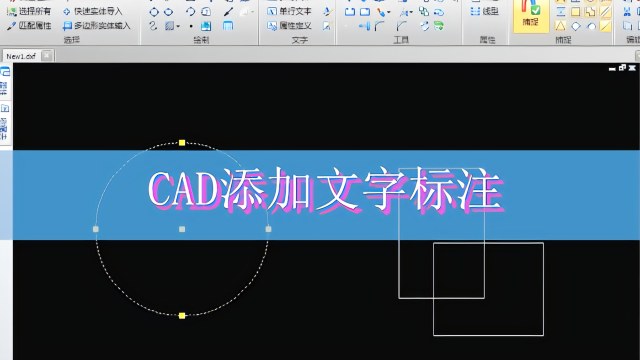
Task: Pick the line drawing tool
Action: click(x=228, y=12)
